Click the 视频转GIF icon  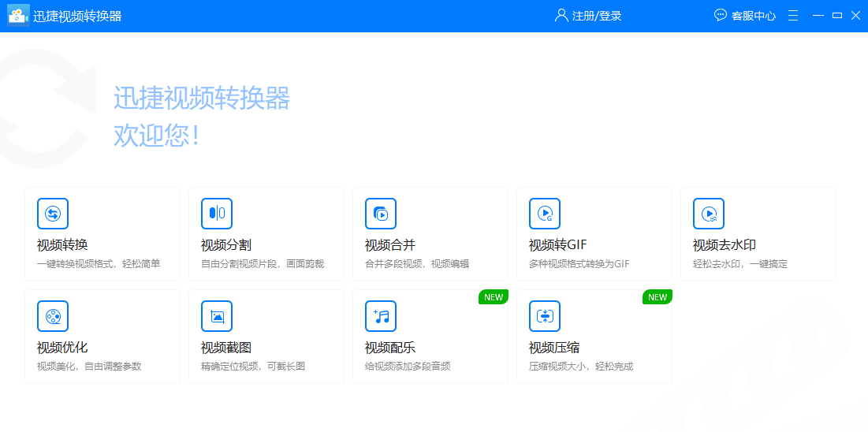pos(545,214)
